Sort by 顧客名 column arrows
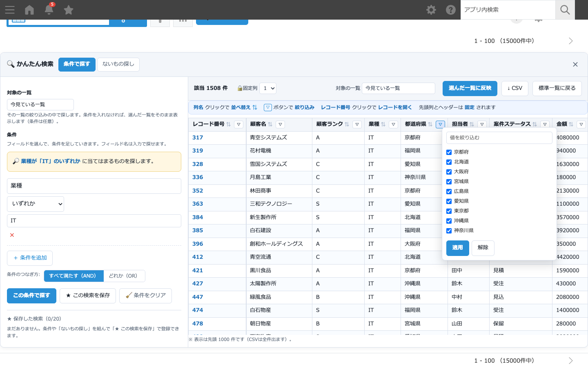This screenshot has width=588, height=368. coord(270,124)
